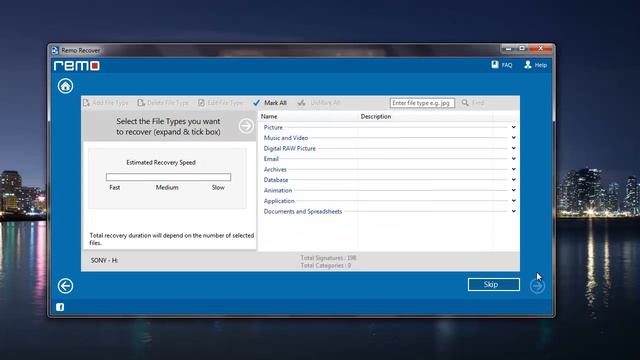Open the FAQ icon link

(x=495, y=64)
